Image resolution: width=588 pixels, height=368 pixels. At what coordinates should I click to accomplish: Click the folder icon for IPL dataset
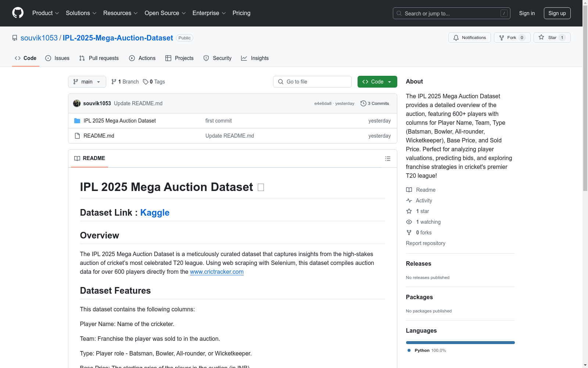click(x=77, y=121)
